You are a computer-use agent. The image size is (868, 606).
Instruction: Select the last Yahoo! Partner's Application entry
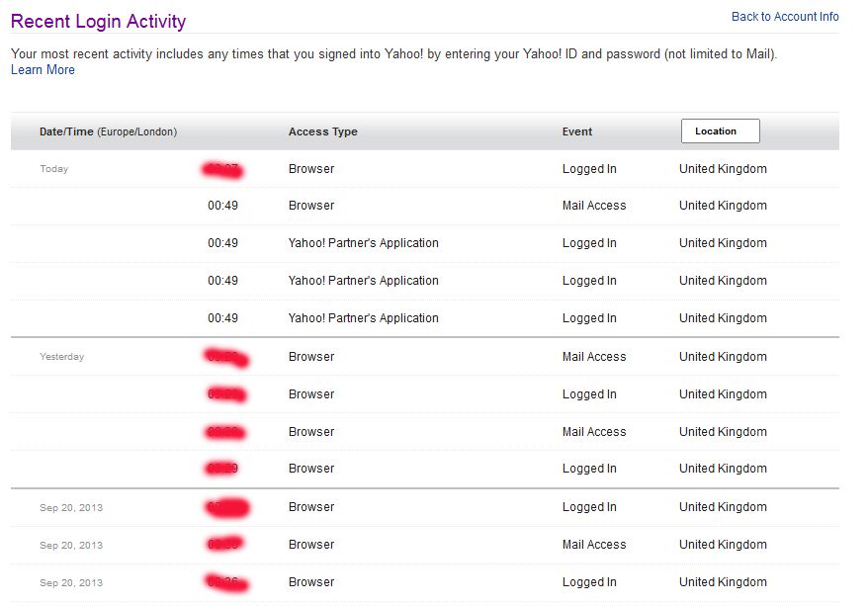click(x=363, y=318)
